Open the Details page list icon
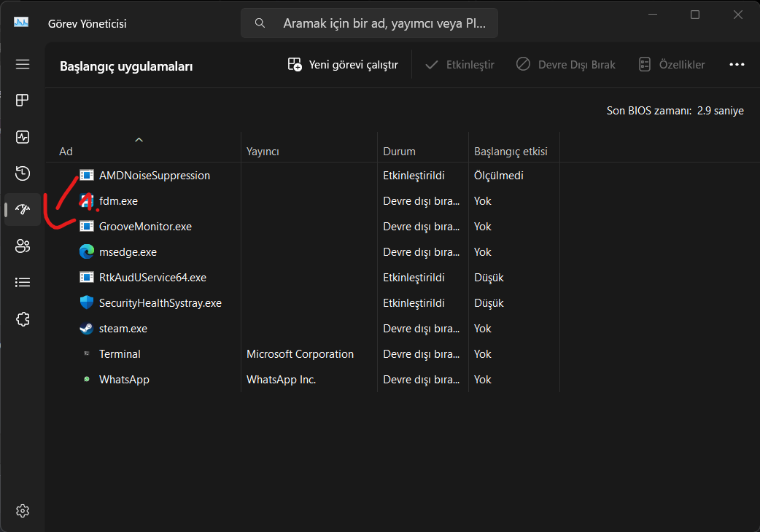The width and height of the screenshot is (760, 532). (23, 283)
